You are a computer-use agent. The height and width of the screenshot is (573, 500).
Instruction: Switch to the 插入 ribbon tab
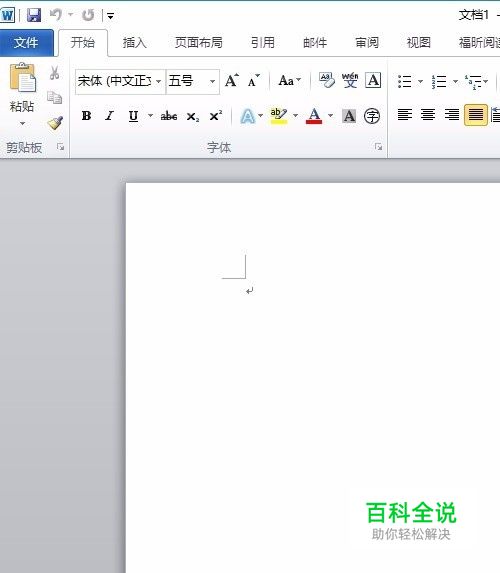(x=135, y=43)
